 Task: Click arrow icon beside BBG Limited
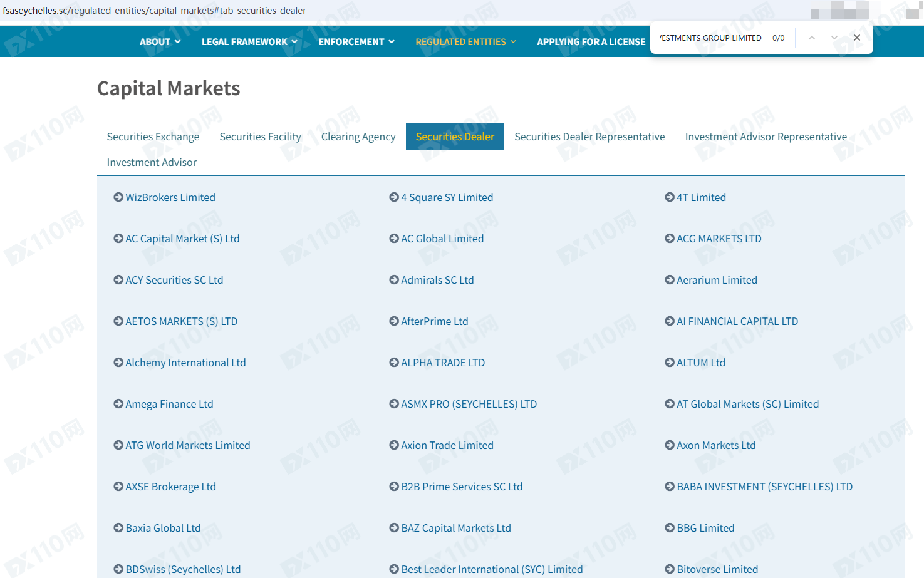click(x=669, y=528)
